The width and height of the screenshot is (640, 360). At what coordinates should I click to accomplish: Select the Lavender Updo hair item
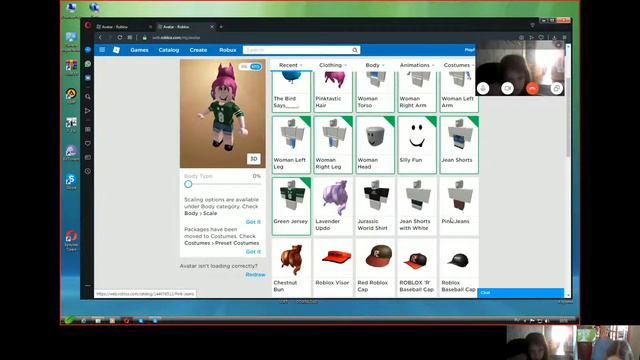[333, 207]
